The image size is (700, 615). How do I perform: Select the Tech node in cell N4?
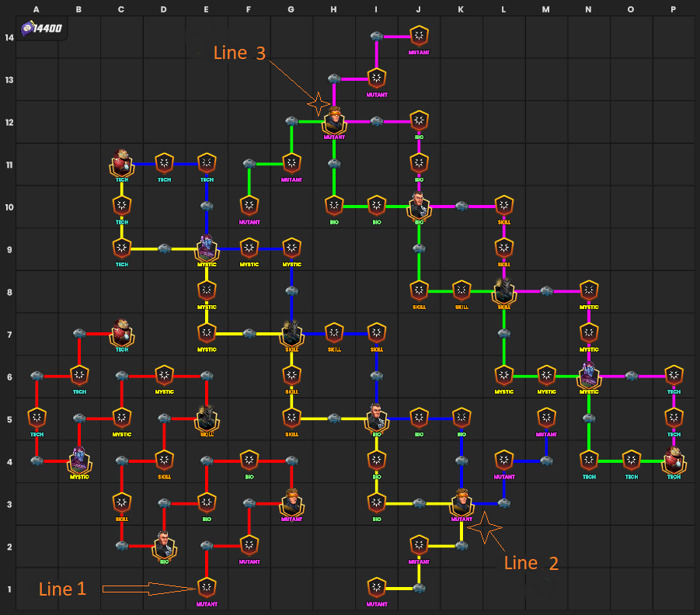[x=588, y=460]
